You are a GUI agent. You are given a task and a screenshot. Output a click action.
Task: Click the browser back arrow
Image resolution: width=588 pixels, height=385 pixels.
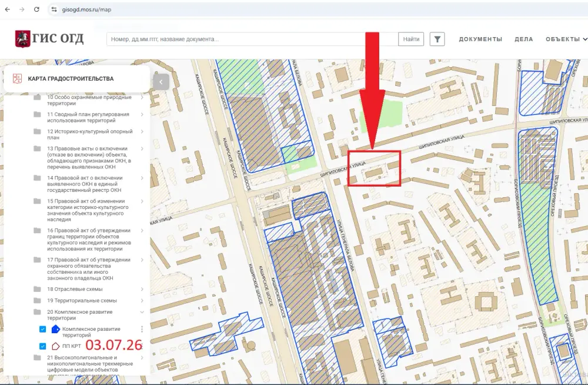pos(8,9)
